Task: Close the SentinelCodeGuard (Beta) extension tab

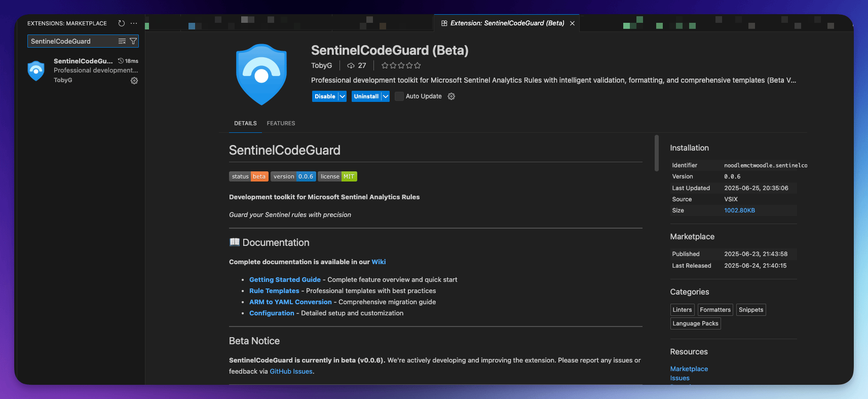Action: pos(572,23)
